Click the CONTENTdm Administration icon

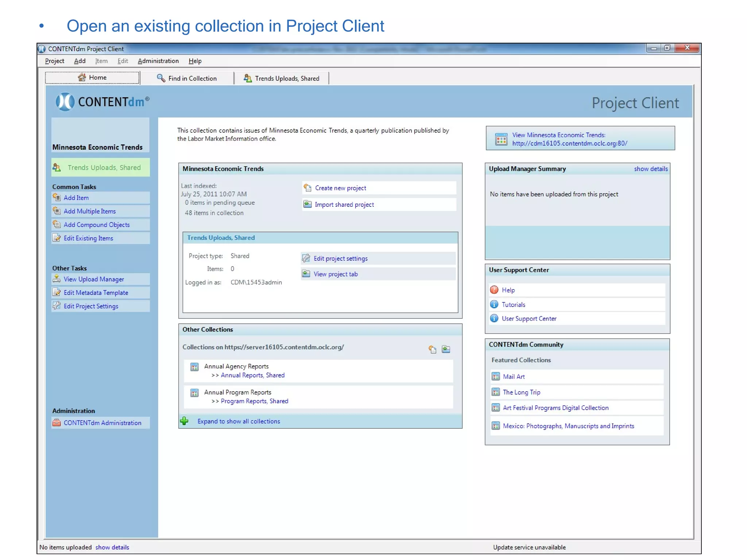(x=57, y=423)
